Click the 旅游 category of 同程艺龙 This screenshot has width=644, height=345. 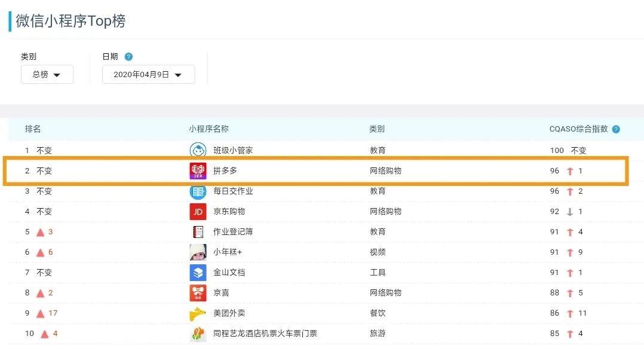378,334
